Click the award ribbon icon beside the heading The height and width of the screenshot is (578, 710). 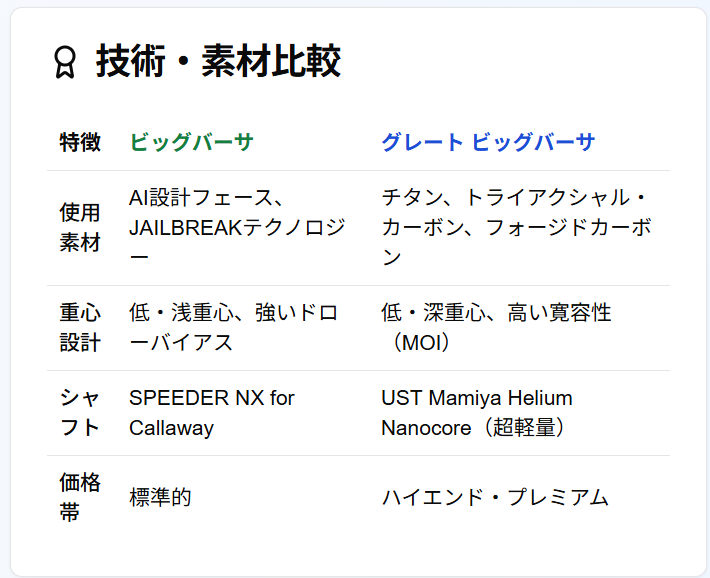(65, 62)
